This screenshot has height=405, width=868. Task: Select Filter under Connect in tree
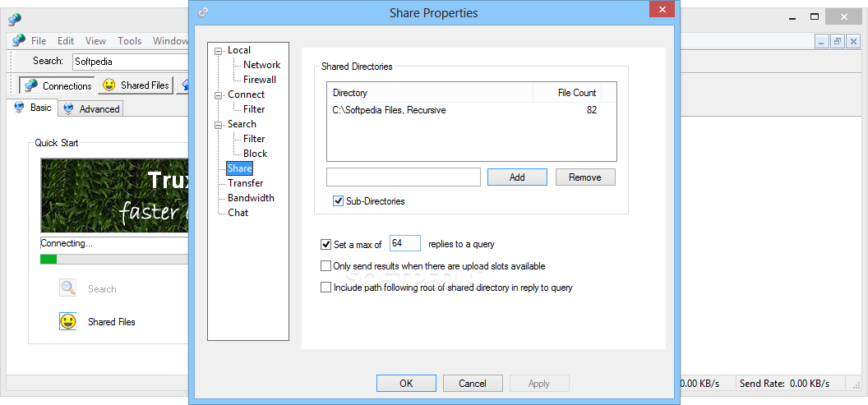pos(254,109)
